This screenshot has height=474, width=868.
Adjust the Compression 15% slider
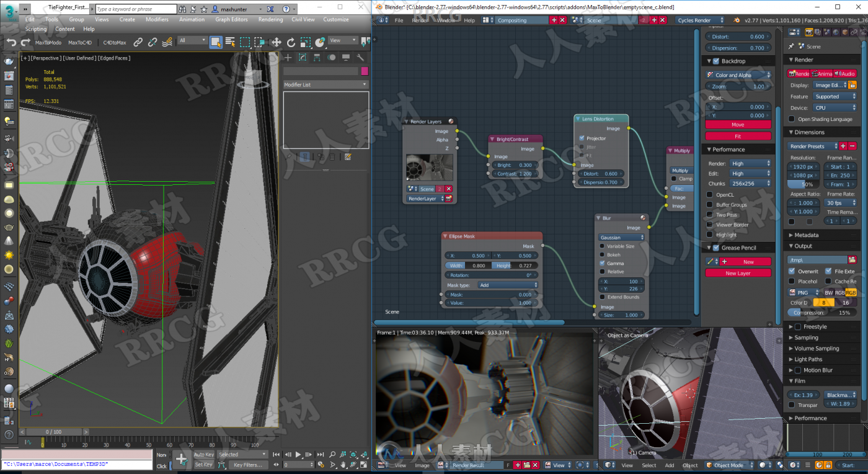pyautogui.click(x=823, y=313)
